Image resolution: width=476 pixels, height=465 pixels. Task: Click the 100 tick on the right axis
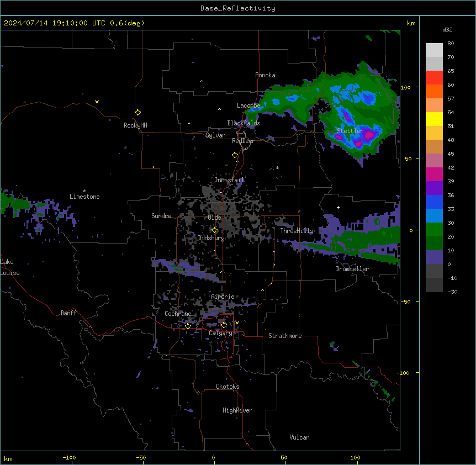tap(405, 87)
